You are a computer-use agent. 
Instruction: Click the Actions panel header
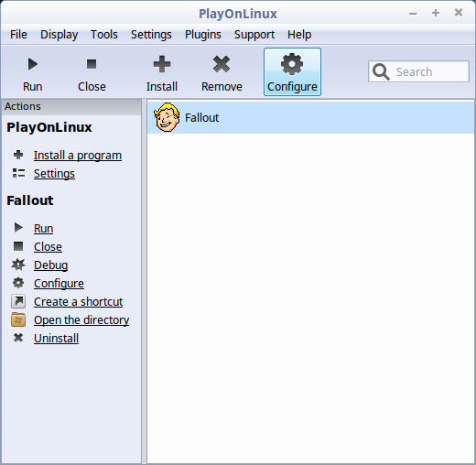pyautogui.click(x=71, y=106)
